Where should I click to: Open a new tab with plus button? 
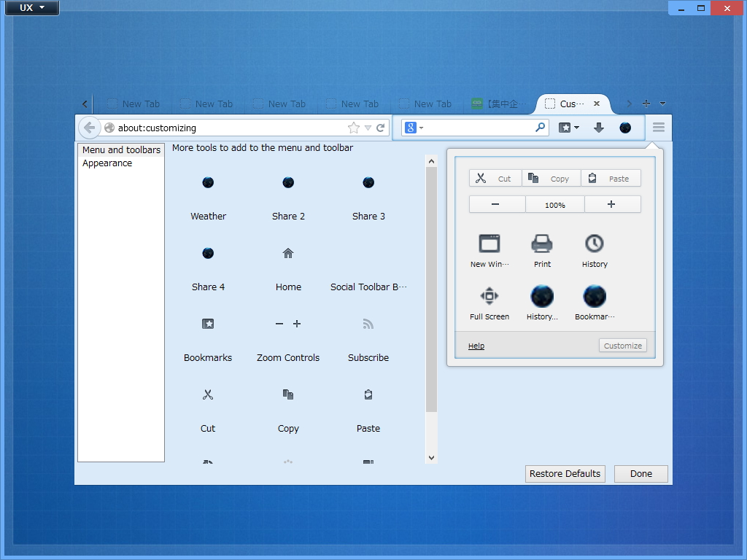coord(646,104)
